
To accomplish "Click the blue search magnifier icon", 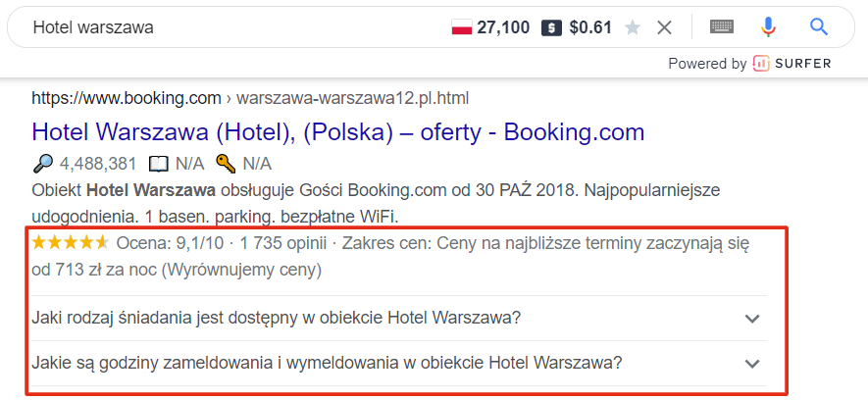I will click(818, 26).
